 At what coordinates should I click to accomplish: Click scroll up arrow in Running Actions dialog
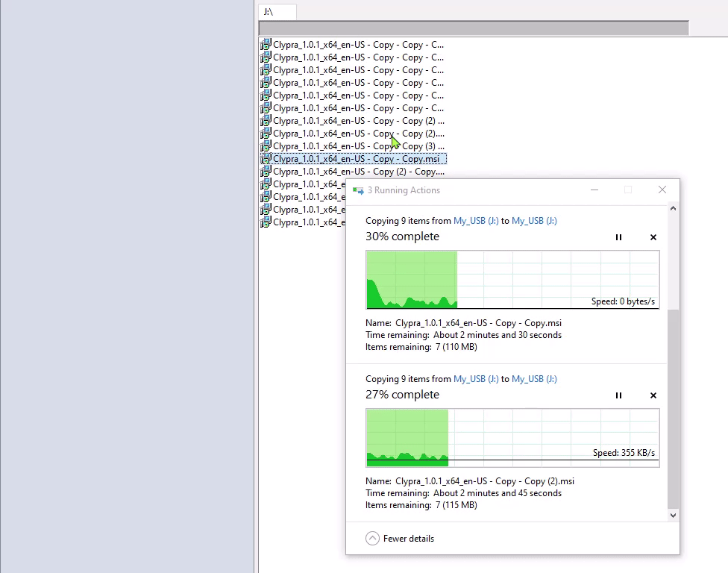673,208
